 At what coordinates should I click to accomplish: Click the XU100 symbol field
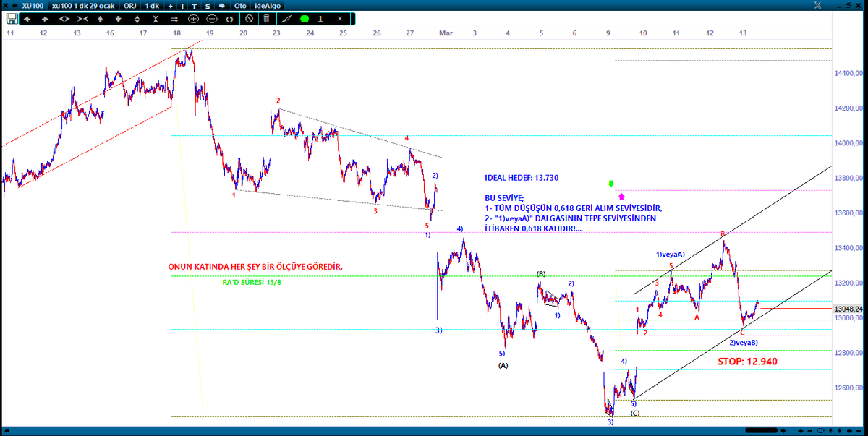tap(33, 6)
